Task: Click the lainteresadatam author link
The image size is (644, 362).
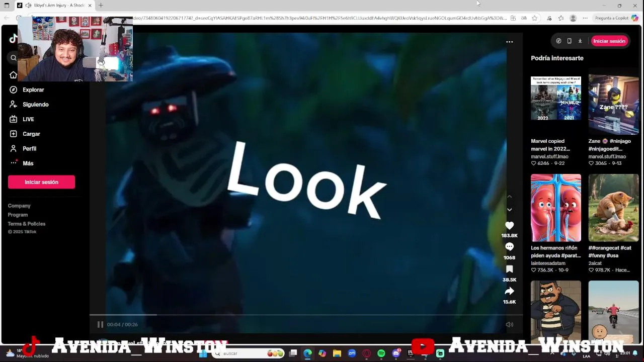Action: click(548, 263)
